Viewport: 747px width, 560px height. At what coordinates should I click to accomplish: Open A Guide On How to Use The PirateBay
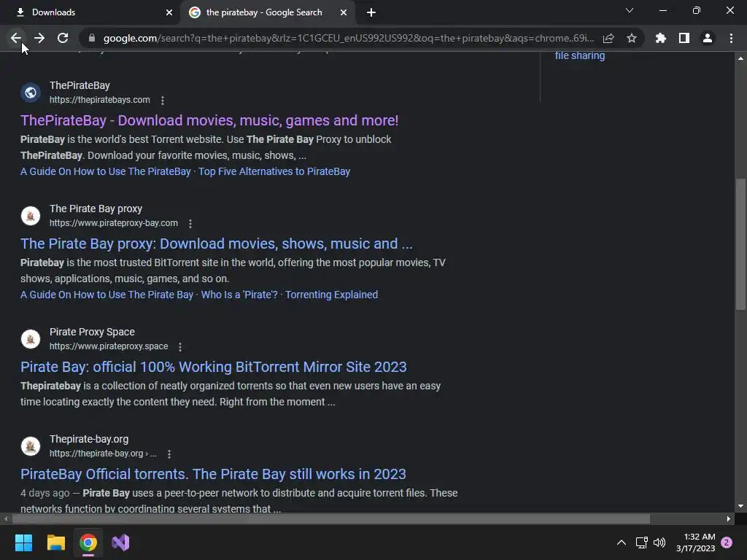(105, 171)
